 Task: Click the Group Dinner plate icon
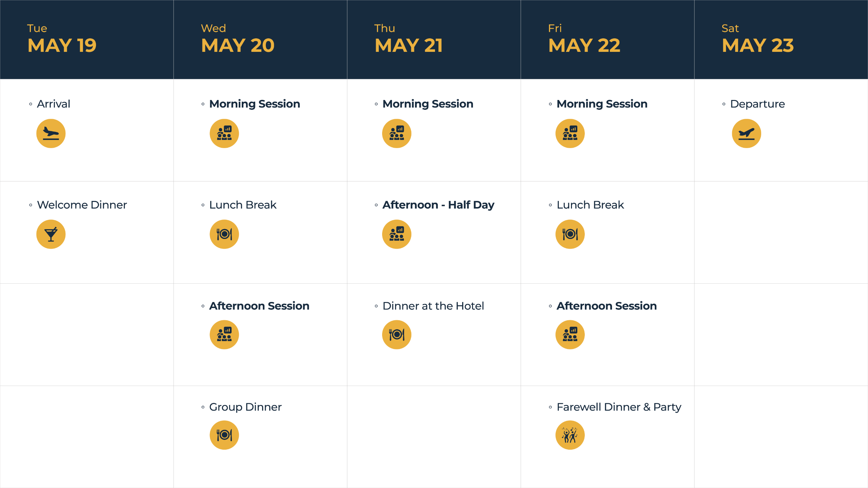click(x=224, y=435)
